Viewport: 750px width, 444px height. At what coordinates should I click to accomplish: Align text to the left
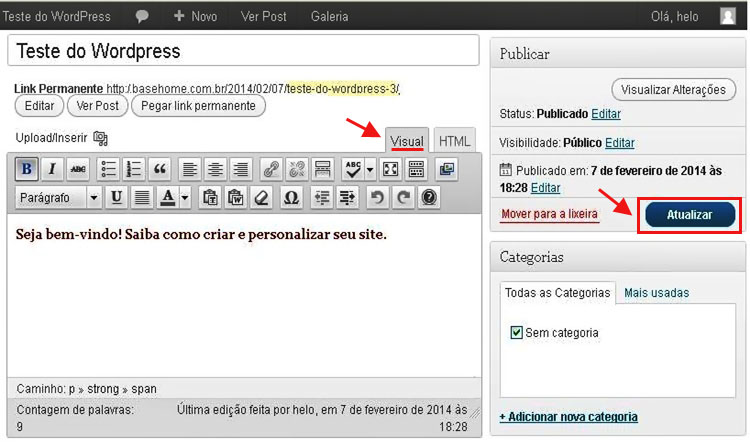click(x=189, y=169)
